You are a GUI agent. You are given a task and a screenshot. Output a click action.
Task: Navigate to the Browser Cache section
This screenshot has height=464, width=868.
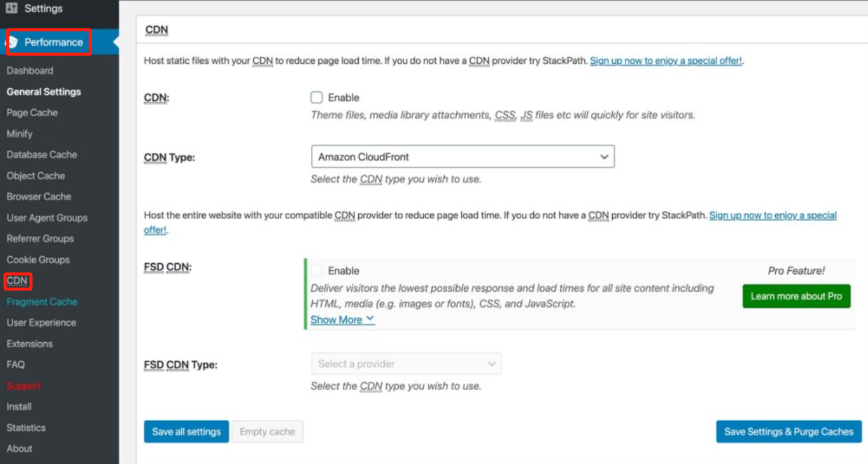39,196
